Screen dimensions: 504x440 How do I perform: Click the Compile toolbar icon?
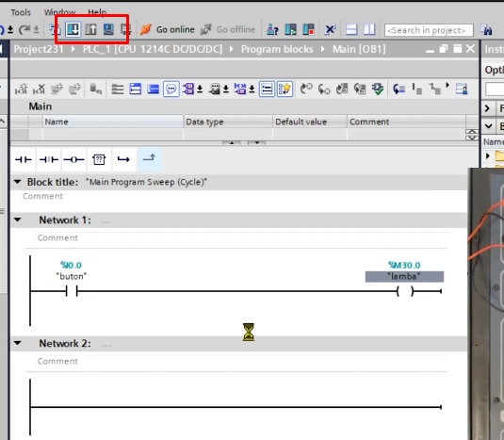click(x=55, y=29)
